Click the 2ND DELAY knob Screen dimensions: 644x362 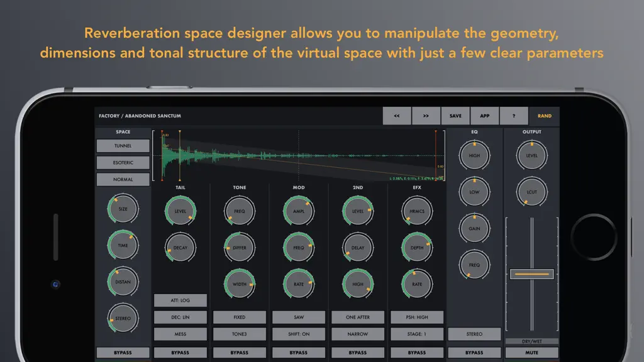[358, 248]
